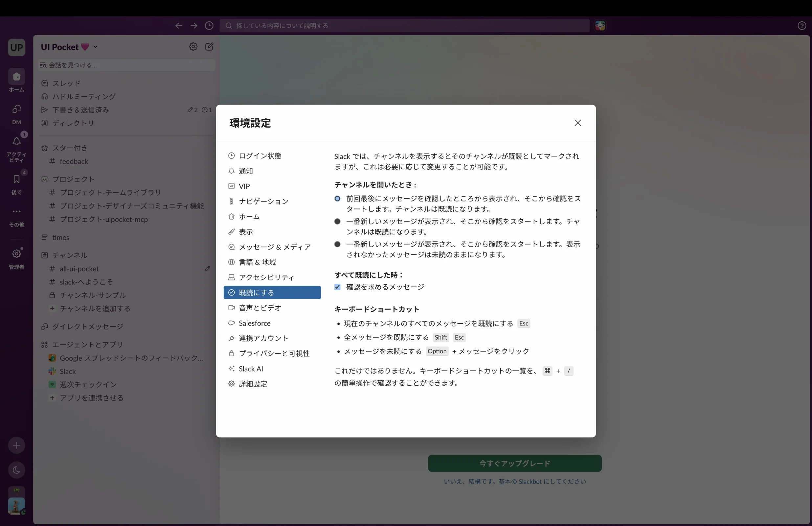Image resolution: width=812 pixels, height=526 pixels.
Task: Click the user profile avatar at bottom
Action: pyautogui.click(x=16, y=506)
